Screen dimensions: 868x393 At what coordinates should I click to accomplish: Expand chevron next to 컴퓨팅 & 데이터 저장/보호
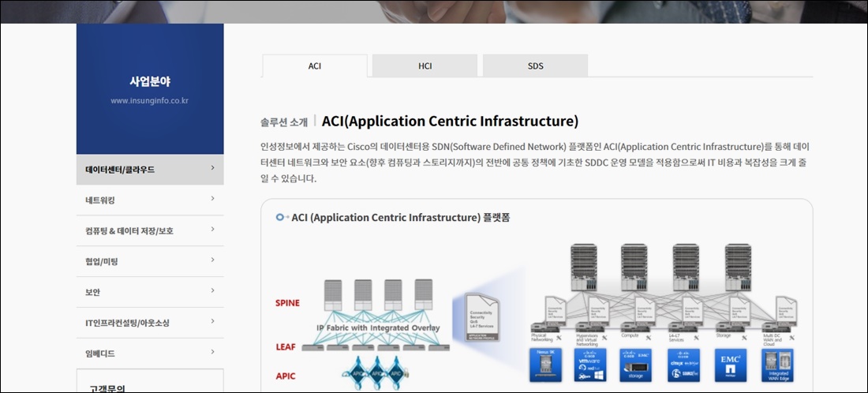[212, 229]
